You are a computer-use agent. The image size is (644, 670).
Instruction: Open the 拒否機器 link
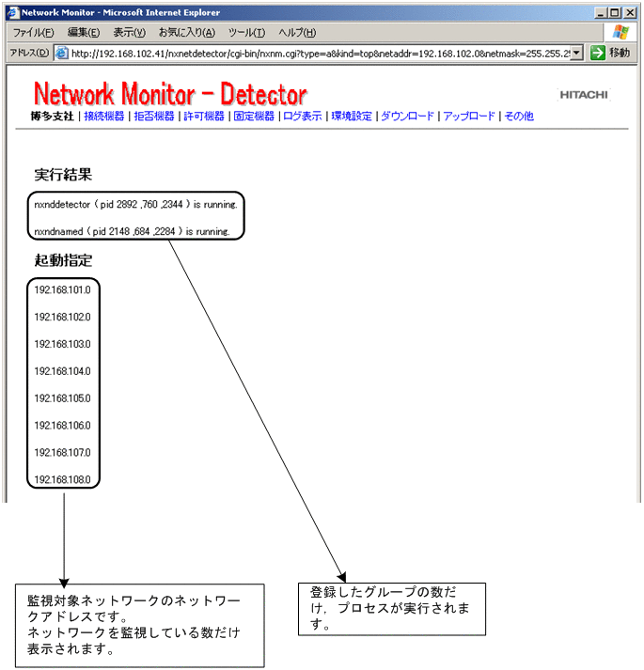[x=154, y=117]
